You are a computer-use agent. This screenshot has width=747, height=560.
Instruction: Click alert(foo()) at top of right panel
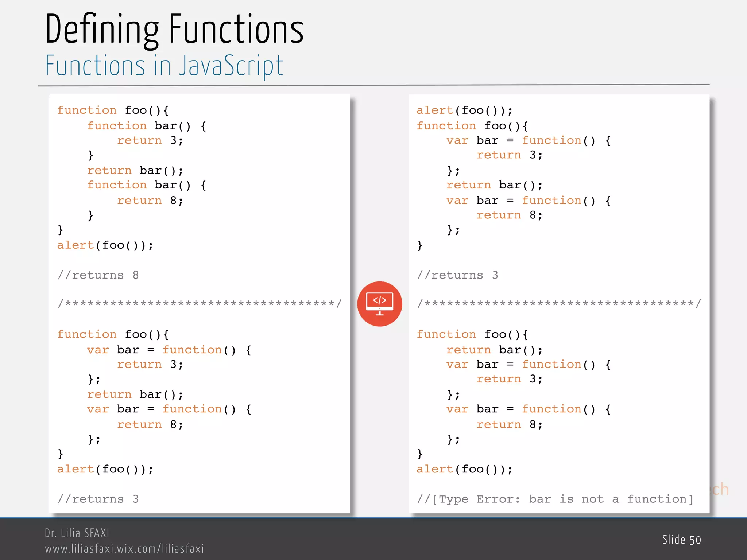tap(464, 110)
